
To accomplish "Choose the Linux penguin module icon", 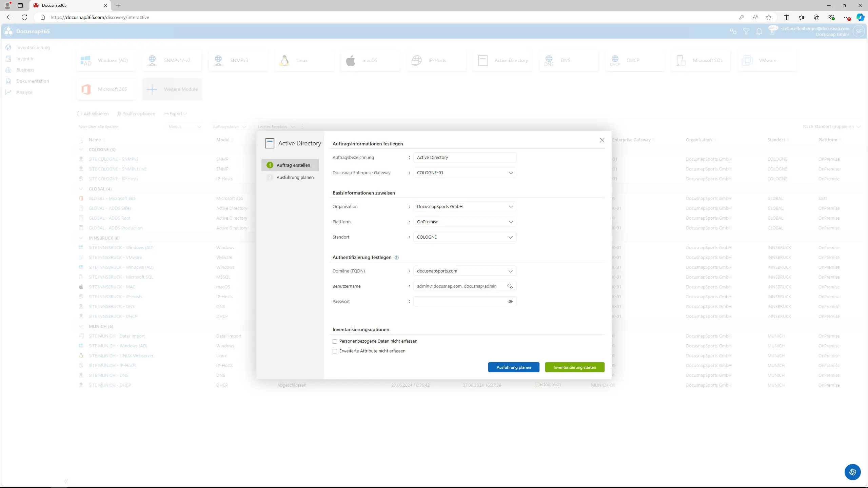I will click(284, 61).
